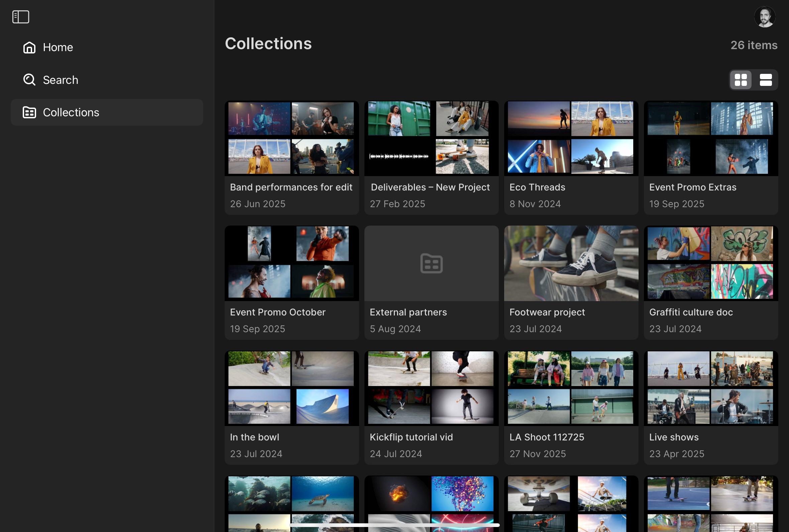Collapse the sidebar with panel icon
The height and width of the screenshot is (532, 789).
point(21,17)
